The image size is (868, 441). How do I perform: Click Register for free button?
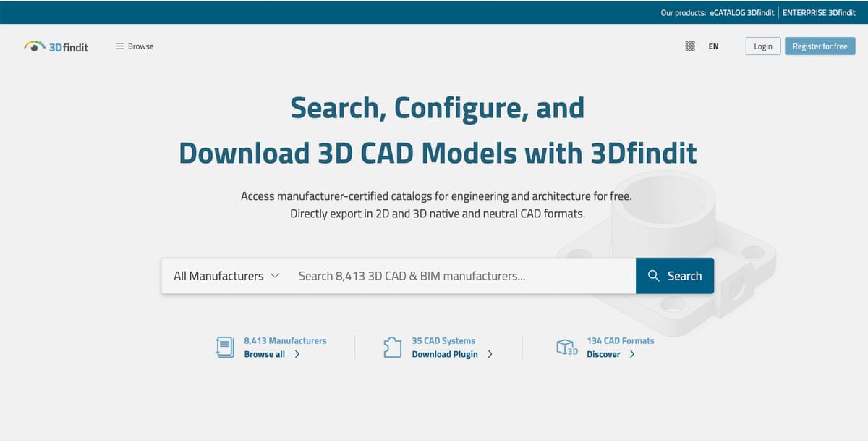point(820,46)
